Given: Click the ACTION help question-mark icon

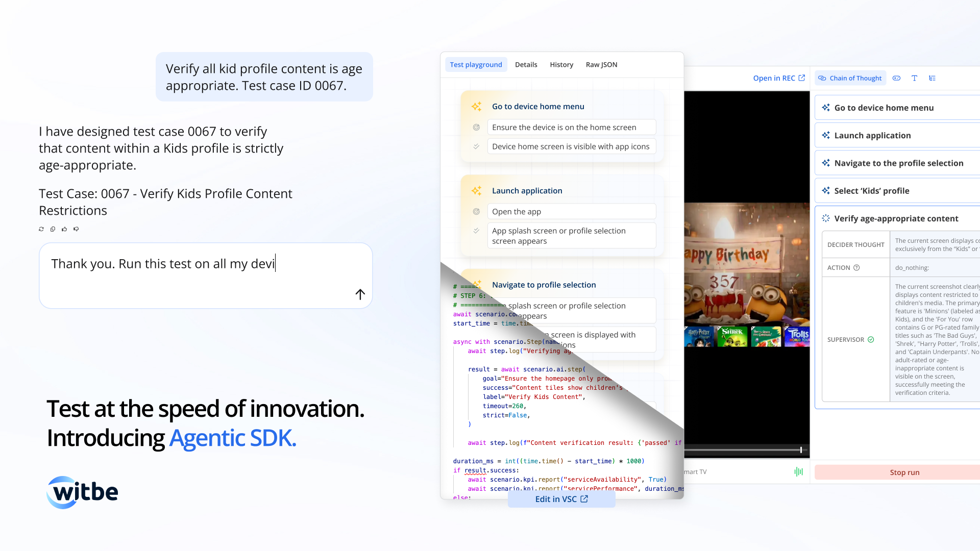Looking at the screenshot, I should 856,268.
